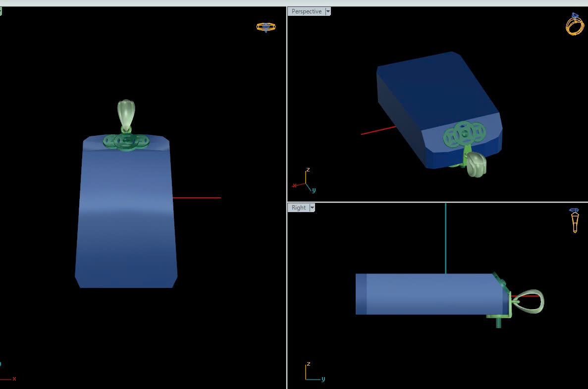Select the green bail loop in left viewport
The height and width of the screenshot is (389, 588).
pos(126,114)
